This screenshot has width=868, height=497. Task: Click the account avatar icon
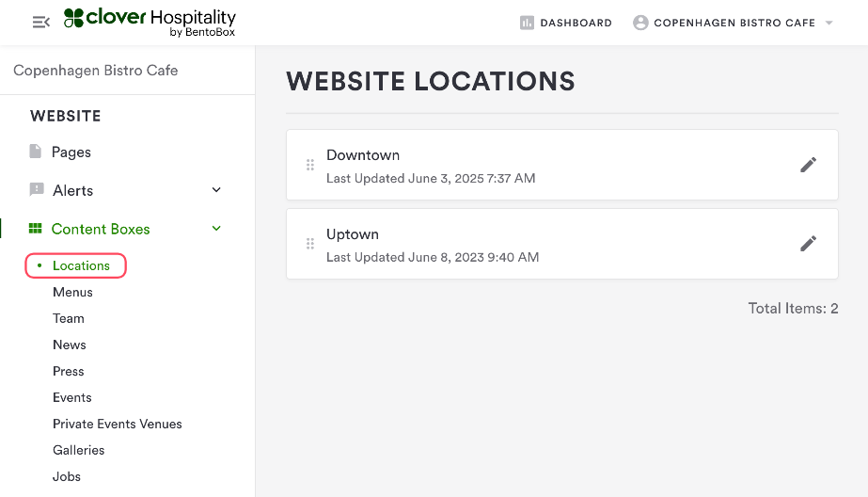(x=640, y=23)
